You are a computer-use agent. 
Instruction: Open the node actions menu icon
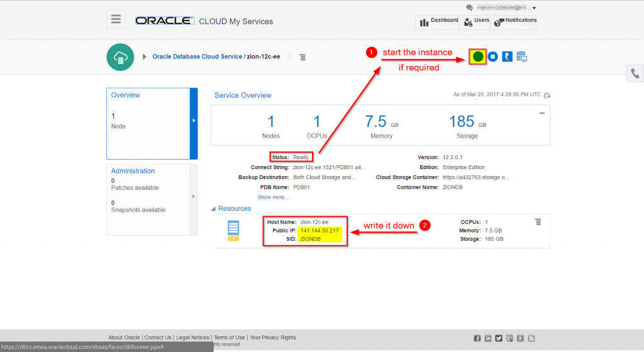point(538,222)
